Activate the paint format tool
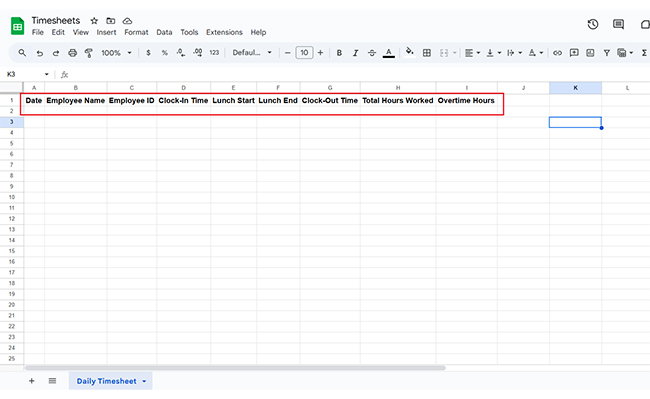The image size is (650, 399). [x=89, y=53]
